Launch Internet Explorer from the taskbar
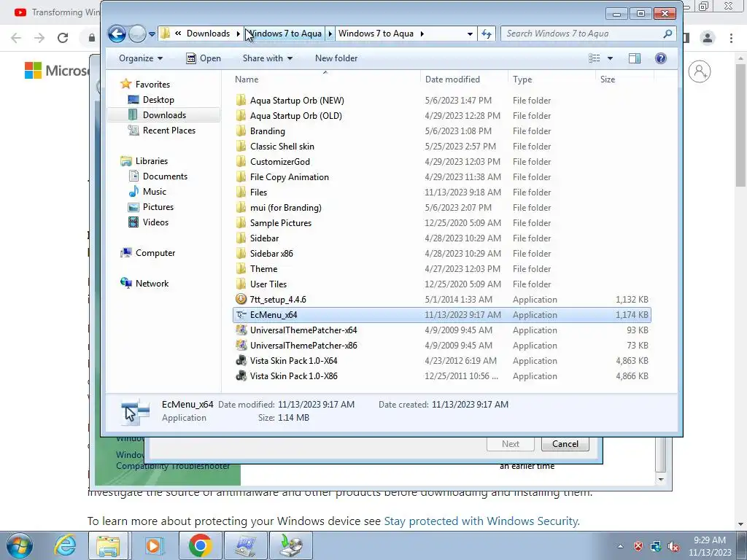The image size is (747, 560). point(65,545)
